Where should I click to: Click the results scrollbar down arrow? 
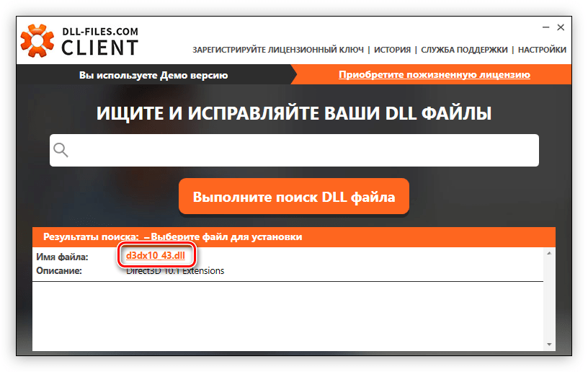point(549,345)
